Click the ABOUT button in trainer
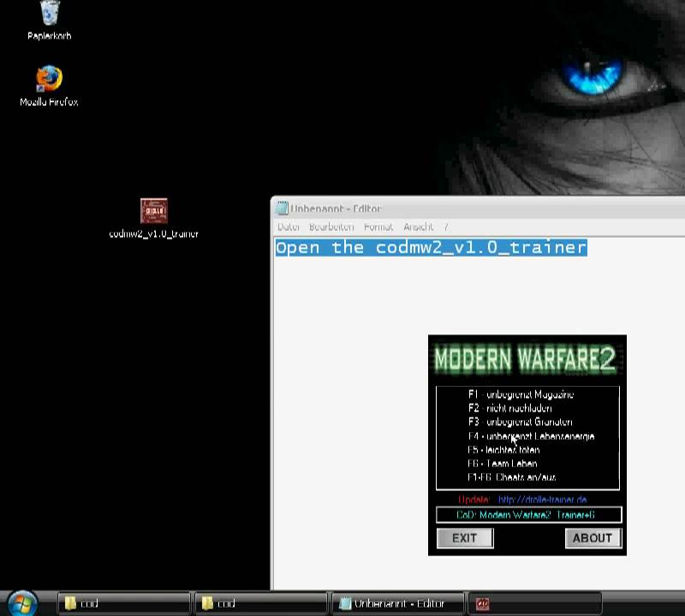Viewport: 685px width, 616px height. [x=593, y=538]
